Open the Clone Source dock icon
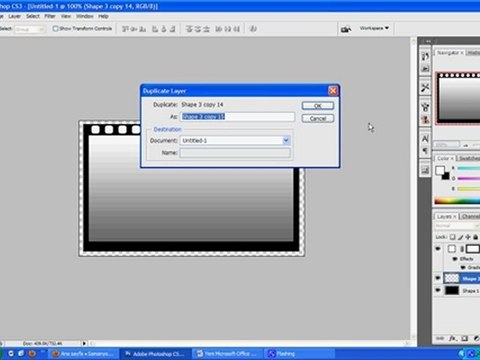Image resolution: width=480 pixels, height=360 pixels. (425, 119)
